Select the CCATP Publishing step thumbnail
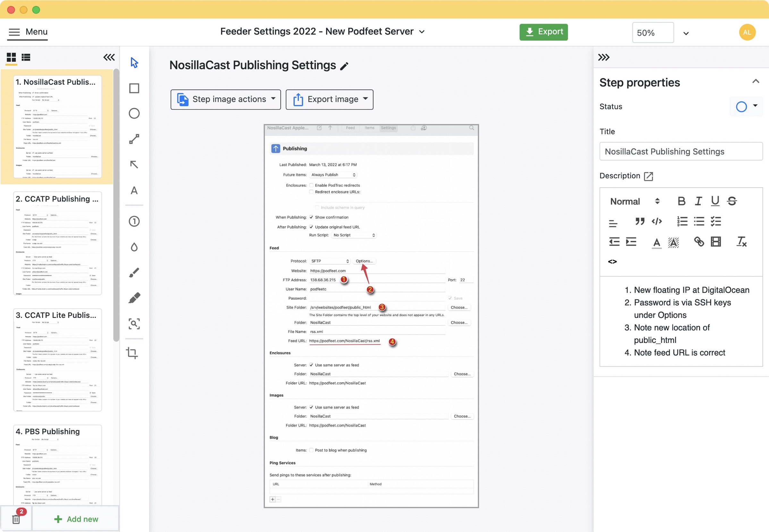769x532 pixels. [57, 243]
